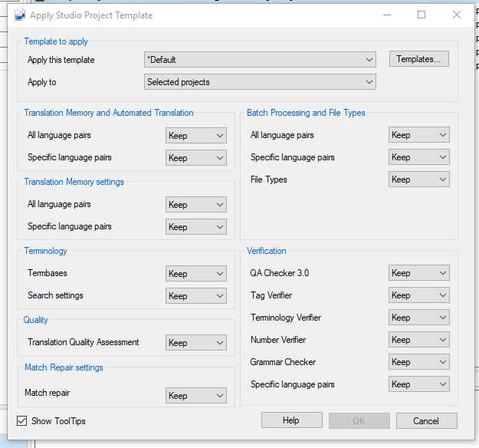
Task: Click the Apply Studio Project Template title icon
Action: [x=20, y=15]
